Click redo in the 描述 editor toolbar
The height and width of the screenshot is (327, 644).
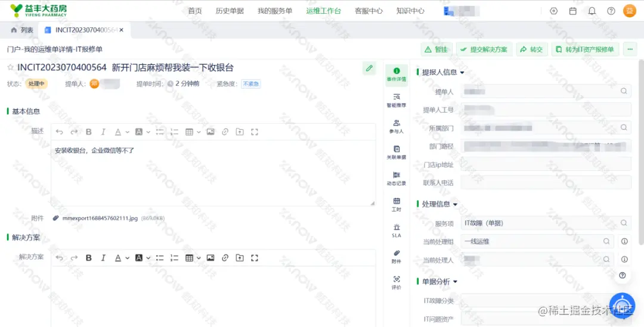click(74, 132)
